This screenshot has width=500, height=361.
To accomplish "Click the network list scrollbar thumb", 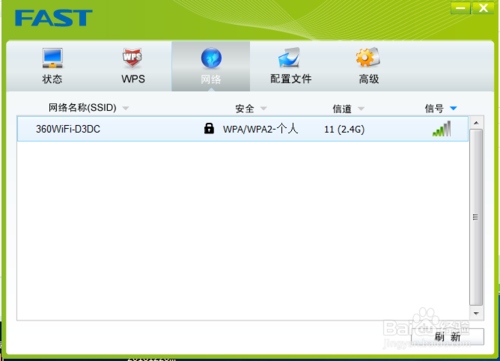I will click(476, 217).
